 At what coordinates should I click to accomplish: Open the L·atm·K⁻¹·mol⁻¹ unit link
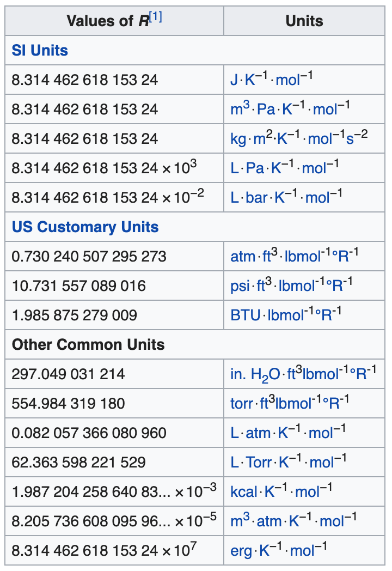(288, 433)
